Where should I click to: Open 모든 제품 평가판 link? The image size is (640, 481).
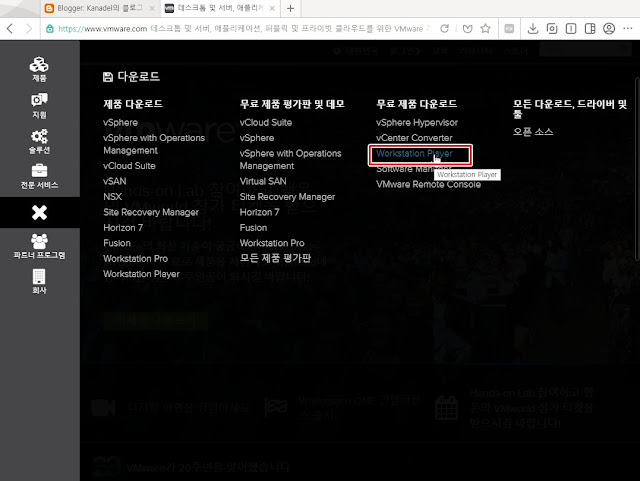pos(275,258)
